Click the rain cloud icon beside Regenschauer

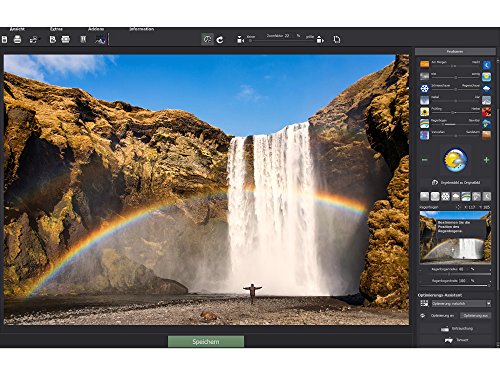pyautogui.click(x=487, y=88)
